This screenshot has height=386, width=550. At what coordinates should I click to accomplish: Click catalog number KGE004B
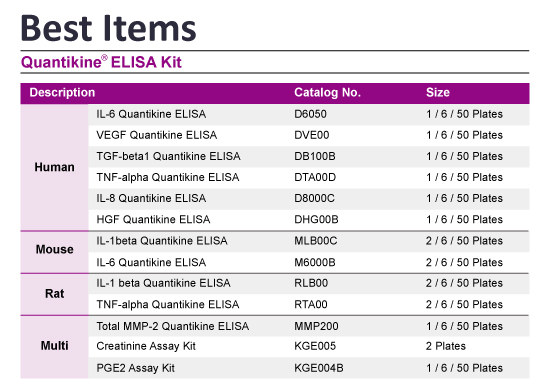click(318, 368)
